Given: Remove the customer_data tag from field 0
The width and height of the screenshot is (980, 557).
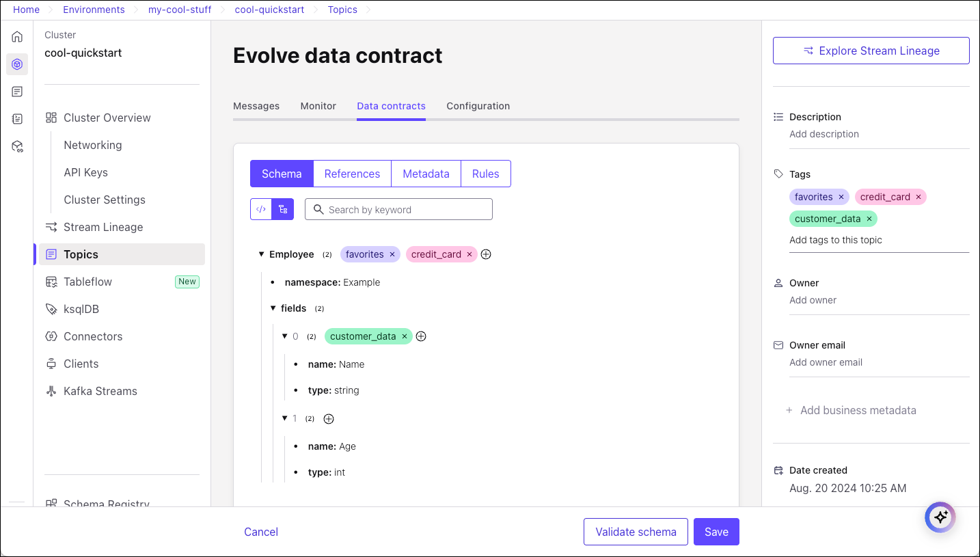Looking at the screenshot, I should click(405, 336).
